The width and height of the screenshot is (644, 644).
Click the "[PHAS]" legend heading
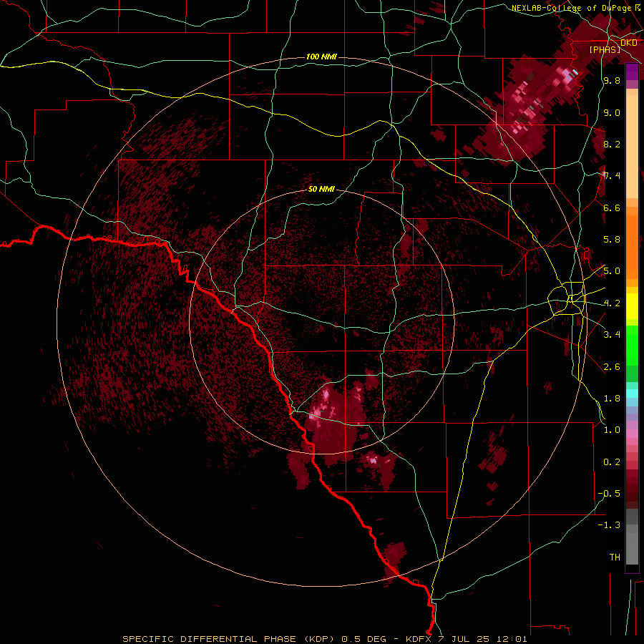605,49
